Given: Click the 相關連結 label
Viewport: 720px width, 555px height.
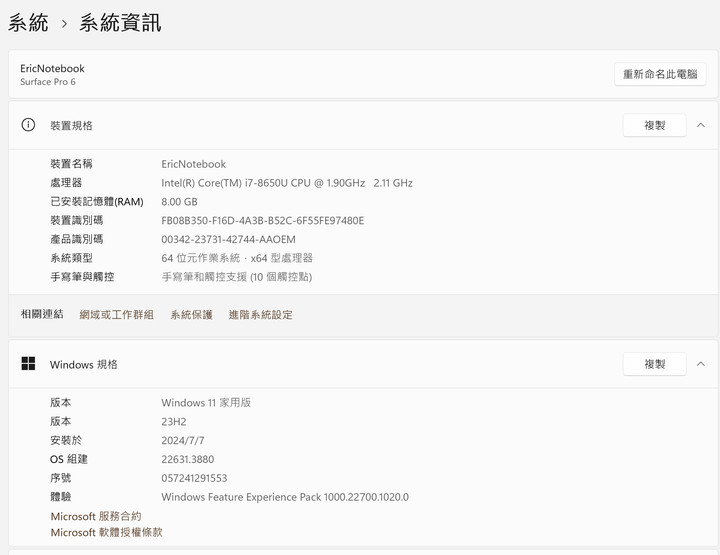Looking at the screenshot, I should point(42,314).
